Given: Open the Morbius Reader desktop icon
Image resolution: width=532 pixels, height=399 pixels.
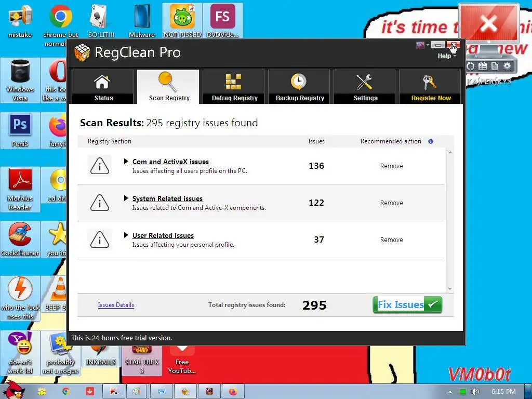Looking at the screenshot, I should pos(20,189).
